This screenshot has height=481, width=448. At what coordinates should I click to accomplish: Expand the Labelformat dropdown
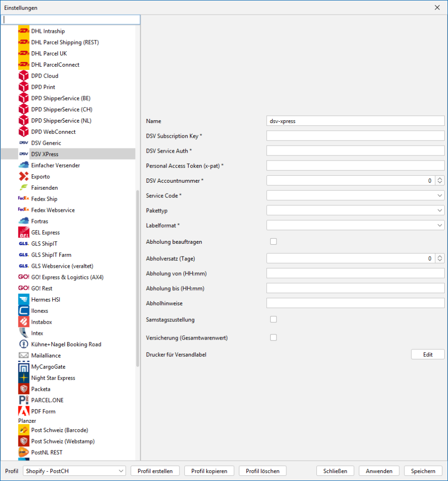point(355,225)
